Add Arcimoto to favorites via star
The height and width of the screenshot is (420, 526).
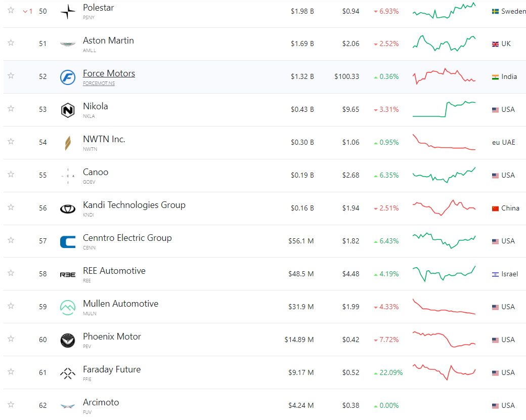tap(11, 404)
